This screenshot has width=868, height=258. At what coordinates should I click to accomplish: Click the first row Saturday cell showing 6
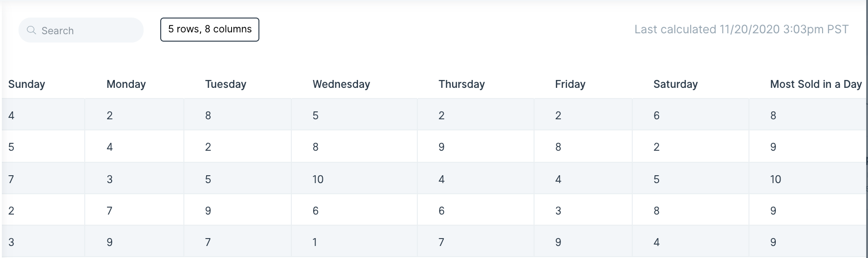tap(691, 115)
